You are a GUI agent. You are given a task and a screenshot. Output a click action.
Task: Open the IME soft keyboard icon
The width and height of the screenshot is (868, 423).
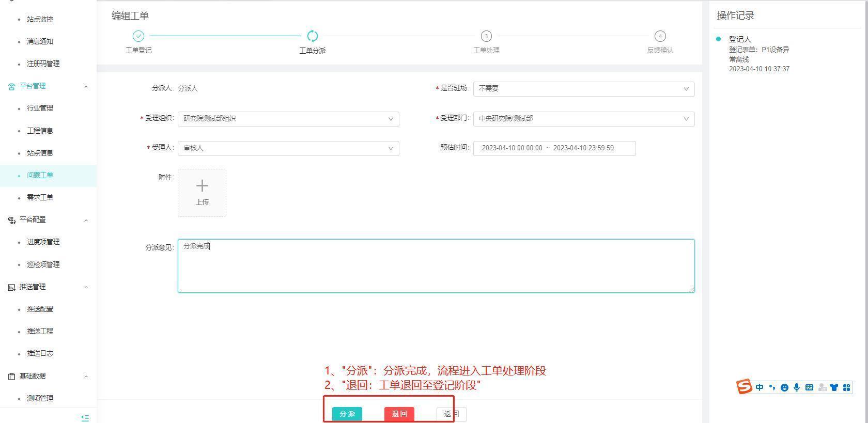pyautogui.click(x=809, y=387)
